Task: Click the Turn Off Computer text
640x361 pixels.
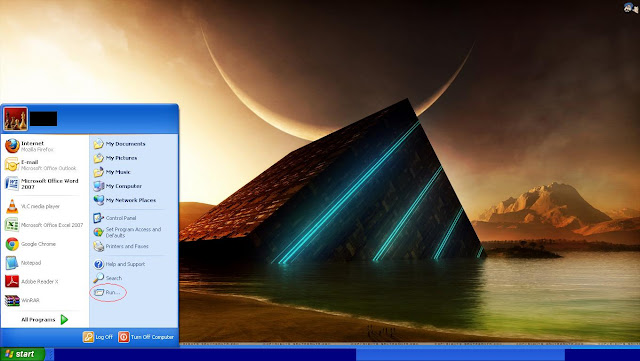Action: 152,337
